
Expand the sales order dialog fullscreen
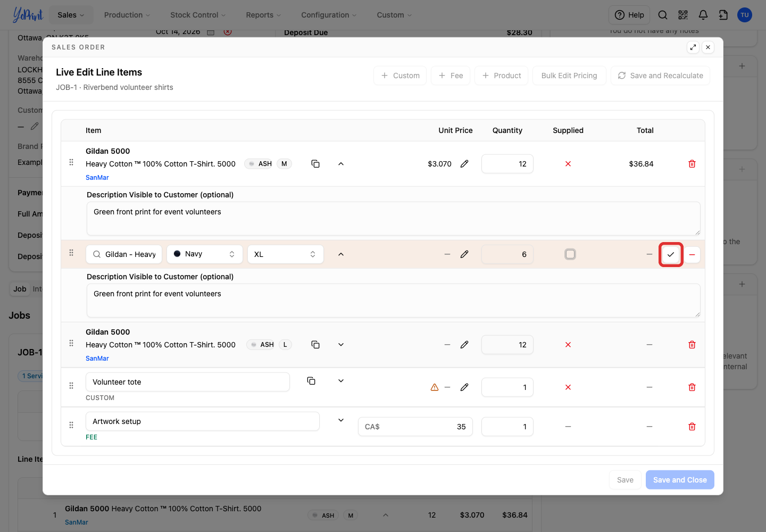coord(693,47)
